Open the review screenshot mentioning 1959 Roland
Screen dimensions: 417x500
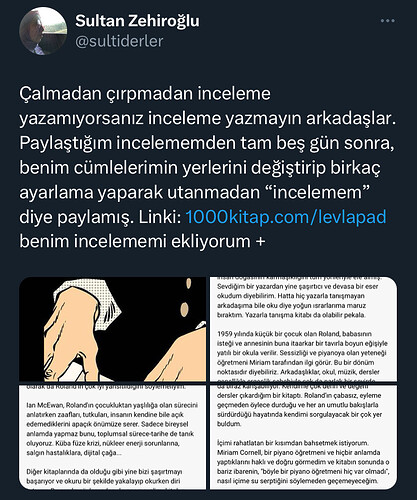(x=303, y=329)
